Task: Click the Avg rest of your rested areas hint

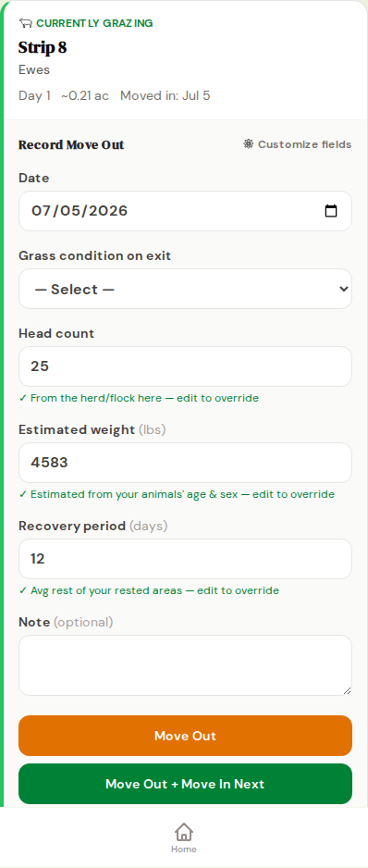Action: [149, 590]
